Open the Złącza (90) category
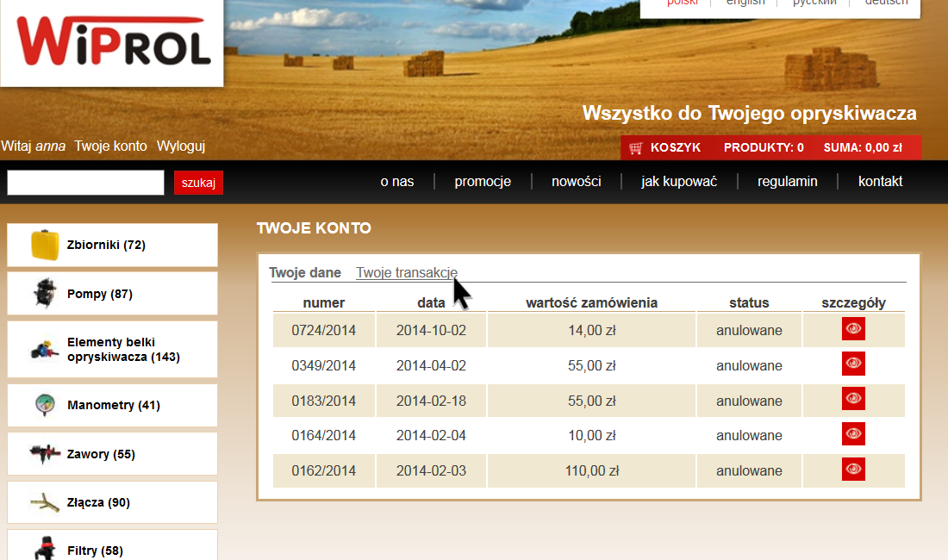948x560 pixels. point(112,502)
